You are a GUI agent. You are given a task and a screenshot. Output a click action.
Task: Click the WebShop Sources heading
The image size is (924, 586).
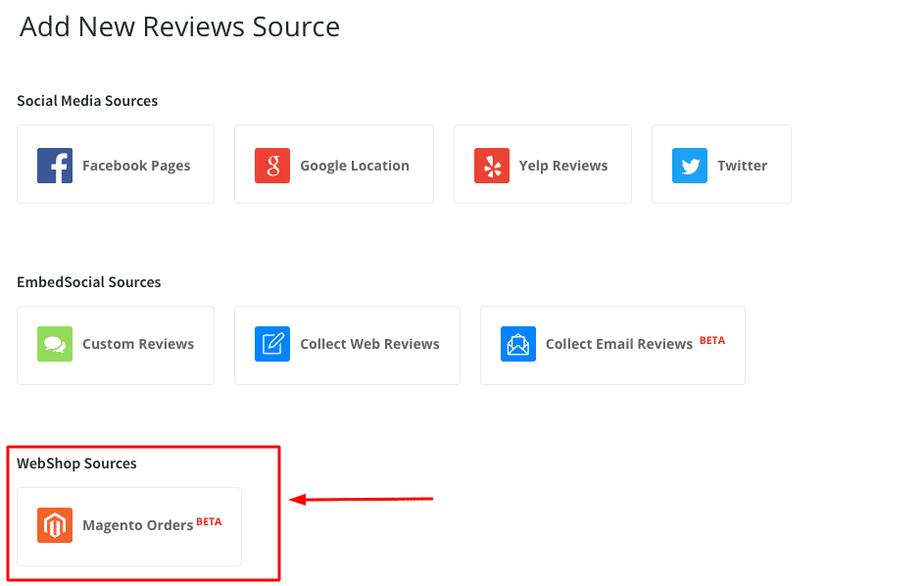[x=76, y=464]
